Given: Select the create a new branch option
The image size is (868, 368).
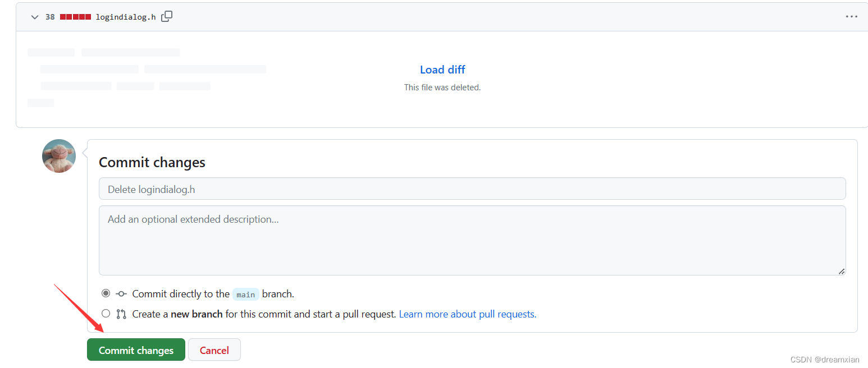Looking at the screenshot, I should [x=106, y=313].
